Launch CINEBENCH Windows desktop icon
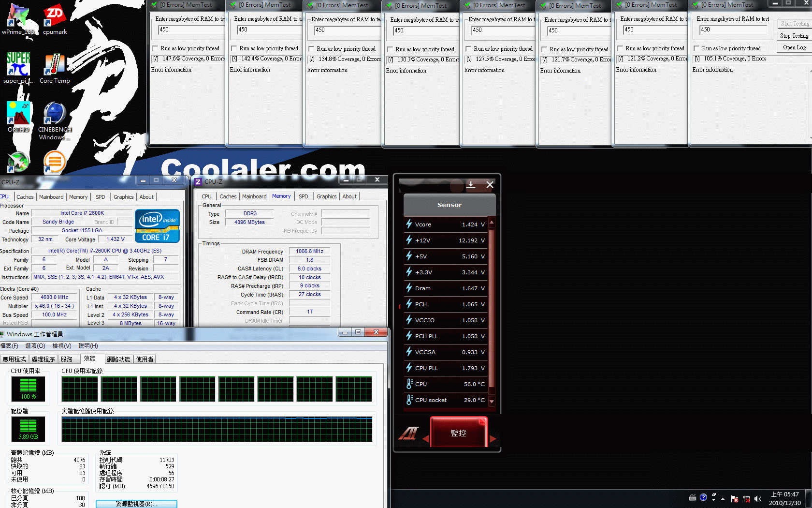 click(x=55, y=120)
